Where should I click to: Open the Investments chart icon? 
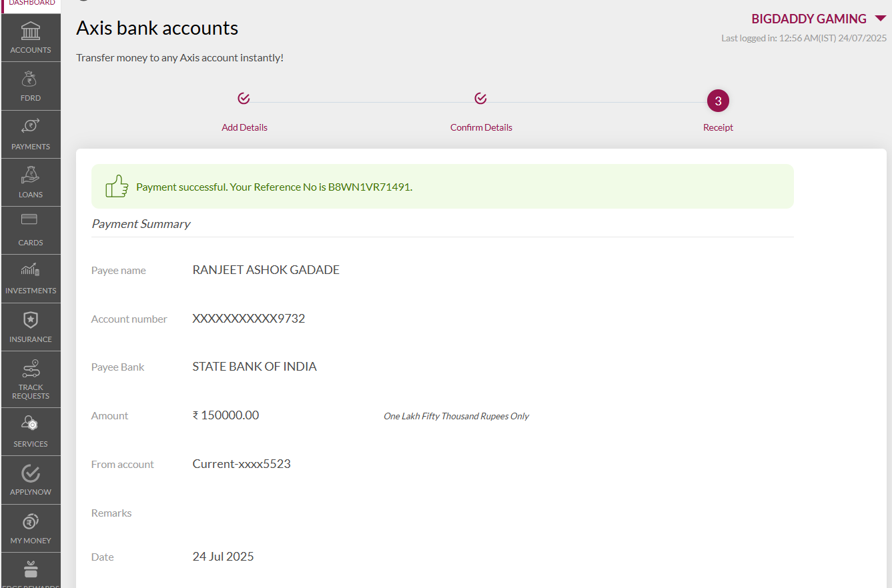tap(31, 270)
